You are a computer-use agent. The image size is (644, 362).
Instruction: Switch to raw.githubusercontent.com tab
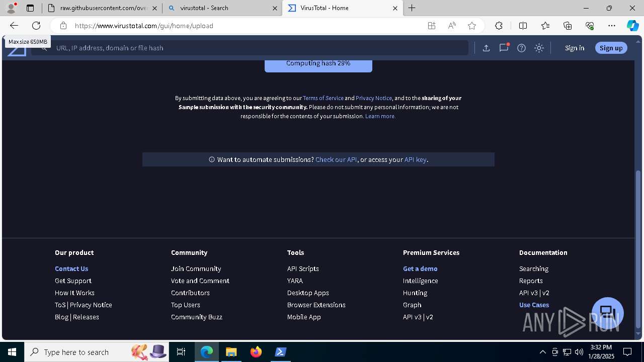click(x=103, y=8)
